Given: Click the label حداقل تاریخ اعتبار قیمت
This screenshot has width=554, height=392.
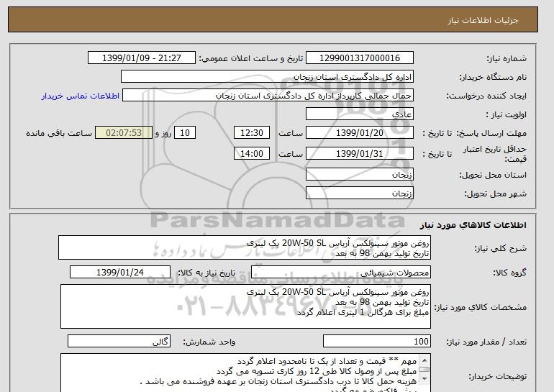Looking at the screenshot, I should (x=495, y=154).
